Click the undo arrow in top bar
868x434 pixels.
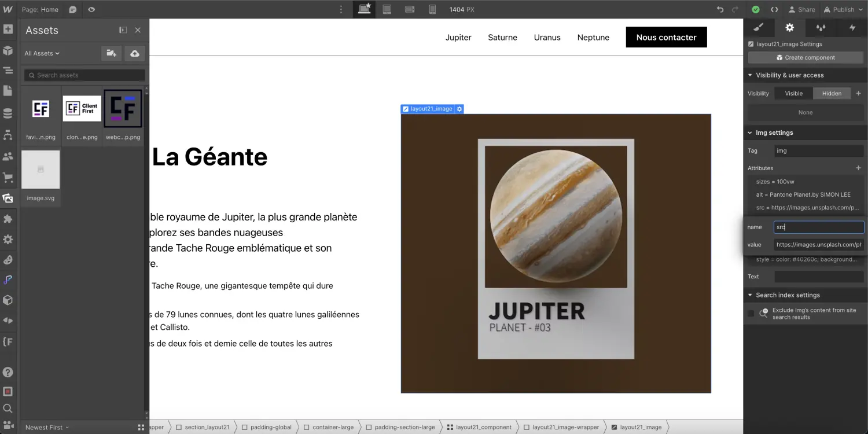click(720, 9)
